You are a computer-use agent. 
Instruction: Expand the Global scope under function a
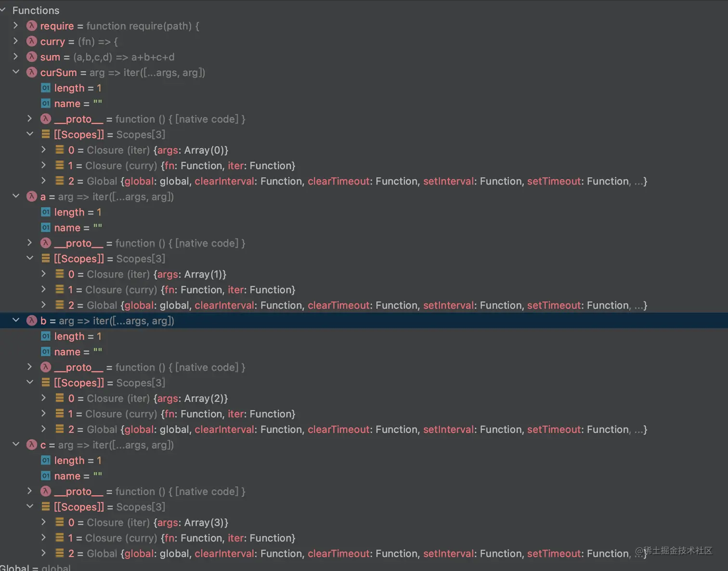[44, 305]
